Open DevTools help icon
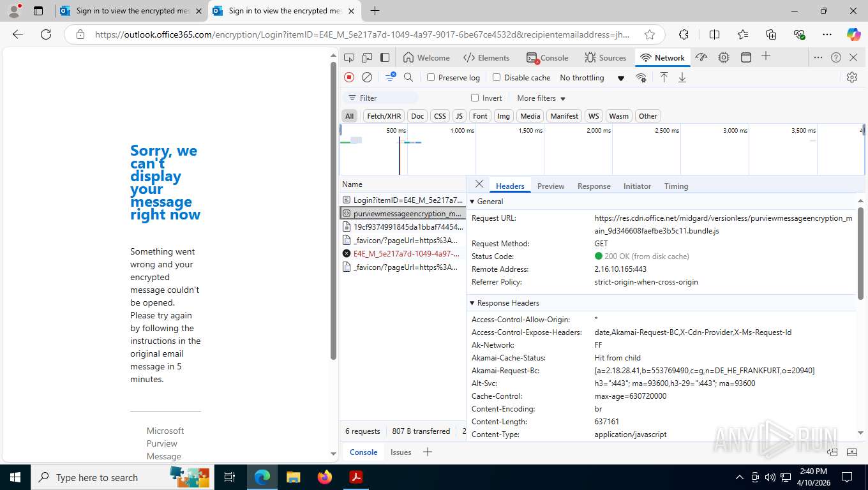 [836, 57]
